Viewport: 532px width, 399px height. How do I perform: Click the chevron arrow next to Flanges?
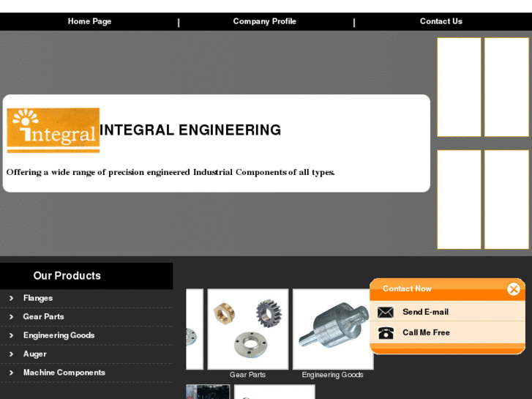coord(11,298)
